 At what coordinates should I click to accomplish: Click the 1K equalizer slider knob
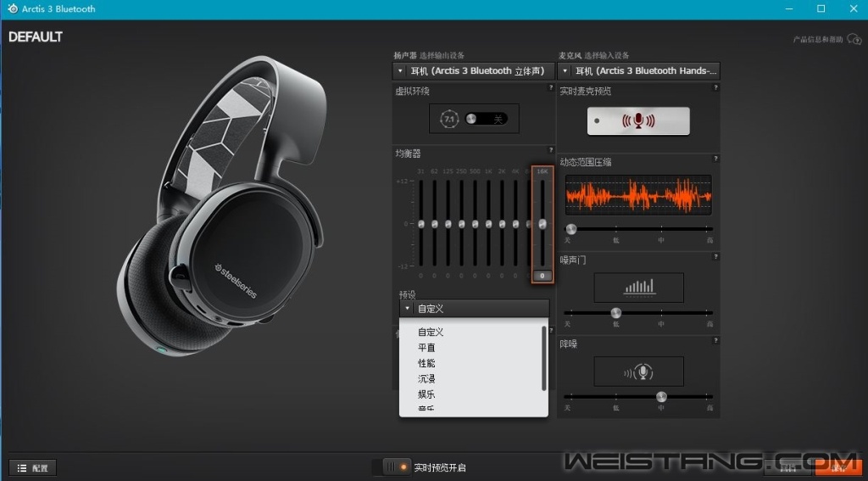click(489, 224)
